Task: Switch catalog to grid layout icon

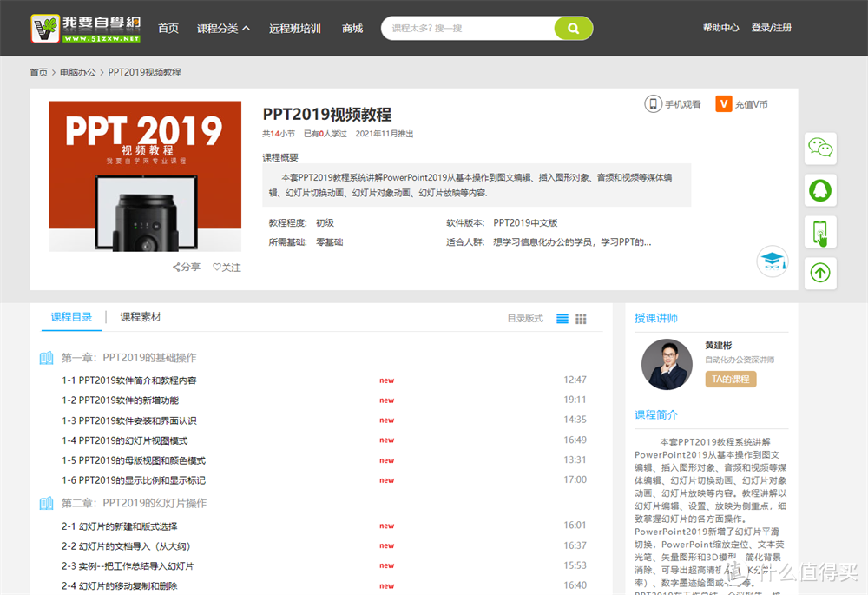Action: (x=581, y=319)
